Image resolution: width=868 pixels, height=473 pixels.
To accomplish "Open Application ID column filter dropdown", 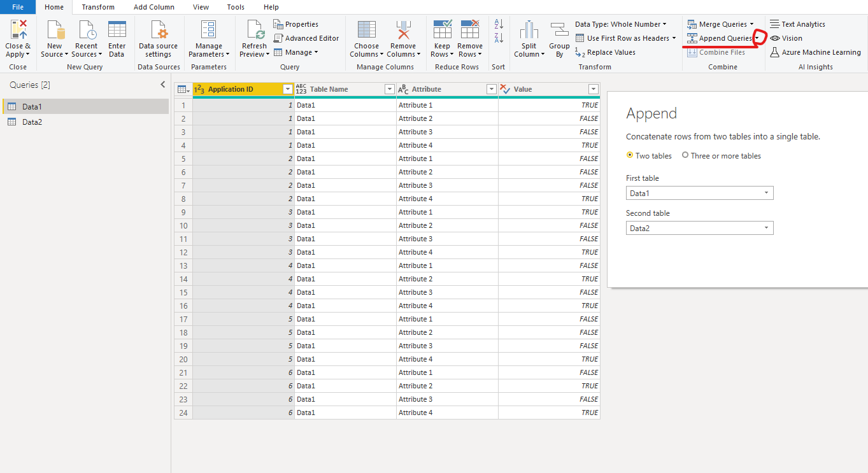I will pyautogui.click(x=287, y=90).
